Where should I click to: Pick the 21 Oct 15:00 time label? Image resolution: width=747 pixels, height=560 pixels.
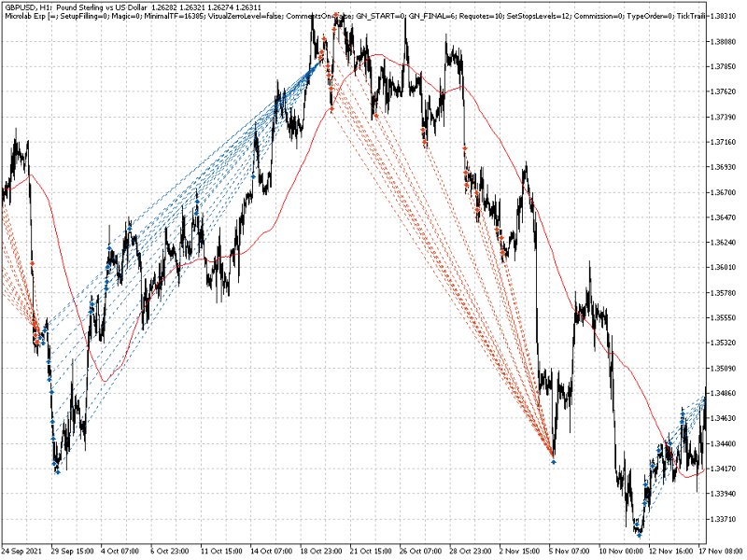click(x=372, y=551)
